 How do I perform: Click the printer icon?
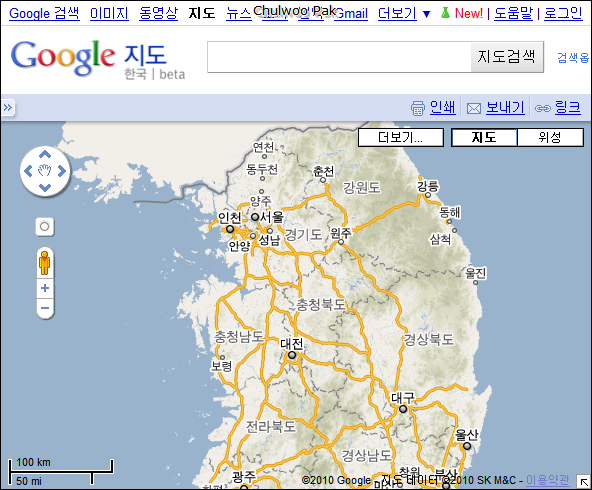tap(418, 108)
